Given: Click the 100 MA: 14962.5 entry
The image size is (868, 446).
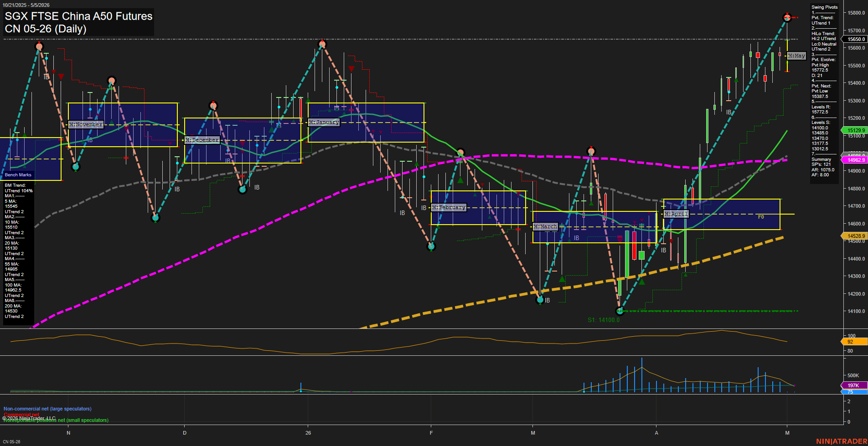Looking at the screenshot, I should coord(13,287).
